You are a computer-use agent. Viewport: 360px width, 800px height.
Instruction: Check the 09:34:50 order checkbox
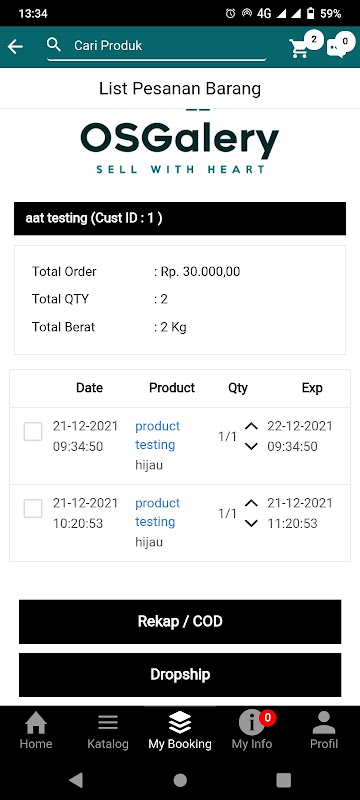pyautogui.click(x=33, y=432)
